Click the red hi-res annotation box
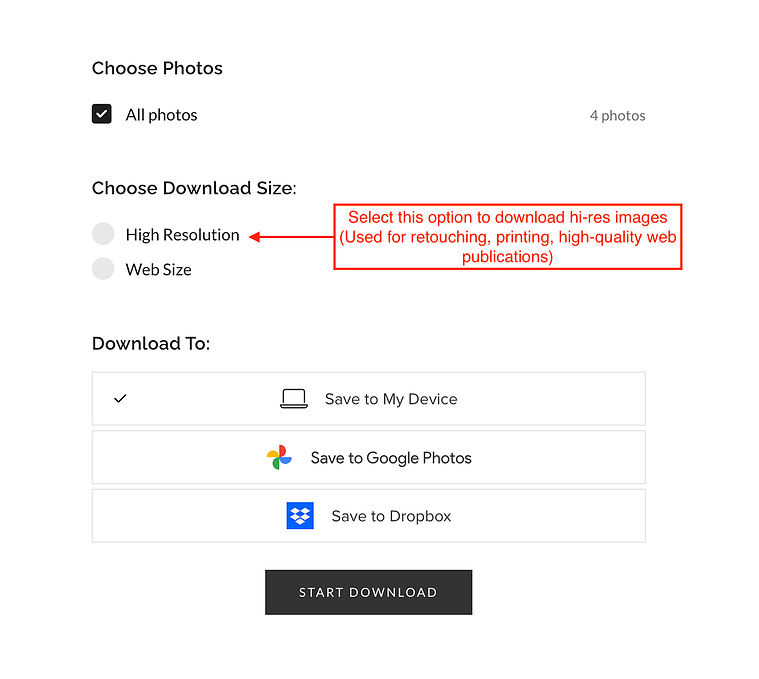Viewport: 759px width, 679px height. click(508, 237)
